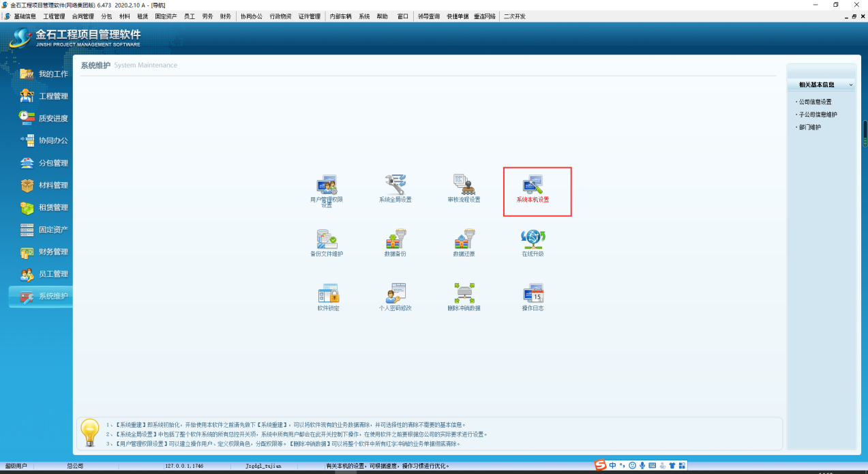
Task: Select 材料管理 in left sidebar
Action: (45, 186)
